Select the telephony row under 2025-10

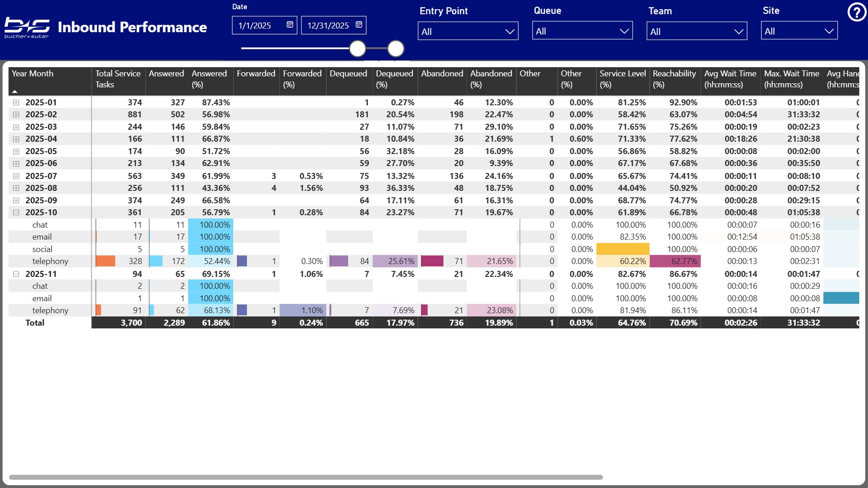(50, 261)
